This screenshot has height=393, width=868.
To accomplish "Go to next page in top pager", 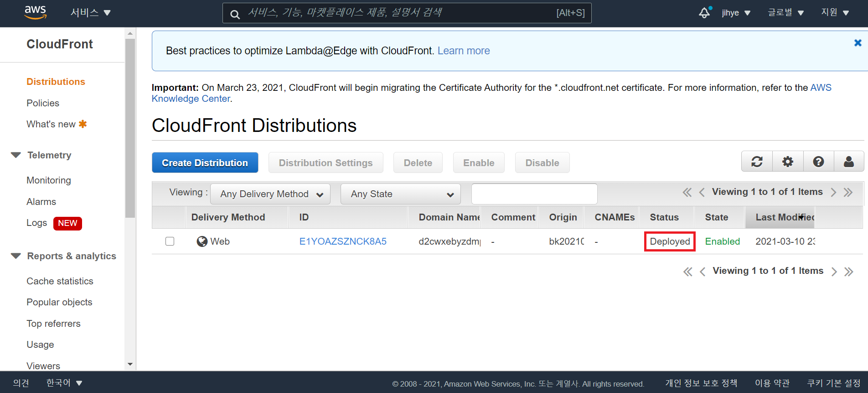I will 833,192.
